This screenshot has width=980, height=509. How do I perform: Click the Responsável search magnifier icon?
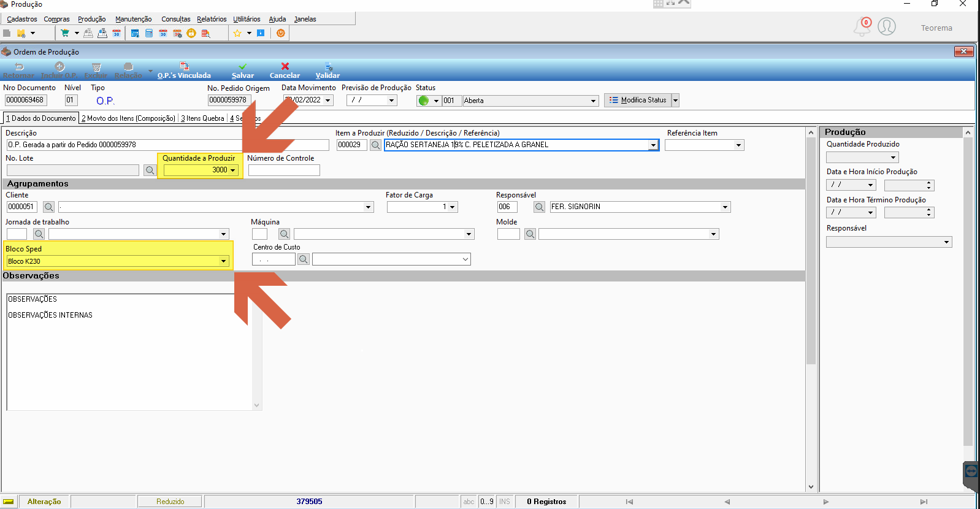[539, 207]
